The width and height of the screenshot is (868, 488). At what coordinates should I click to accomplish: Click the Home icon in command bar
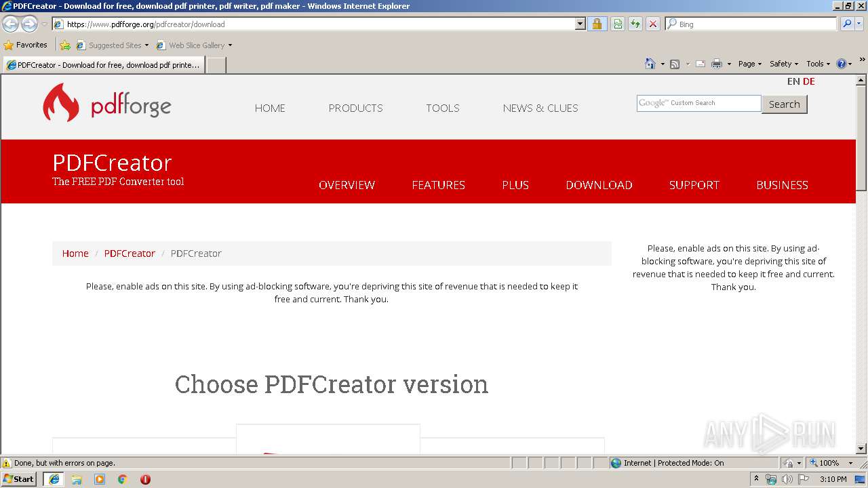tap(650, 64)
